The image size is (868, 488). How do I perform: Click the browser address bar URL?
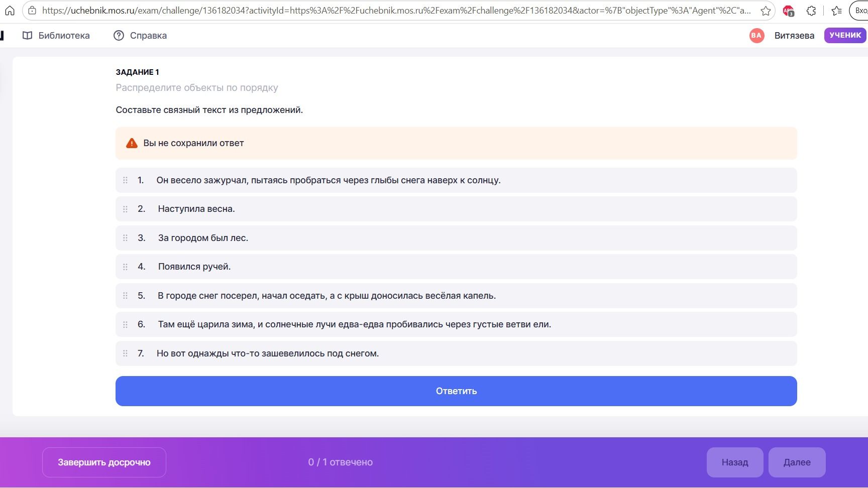396,11
